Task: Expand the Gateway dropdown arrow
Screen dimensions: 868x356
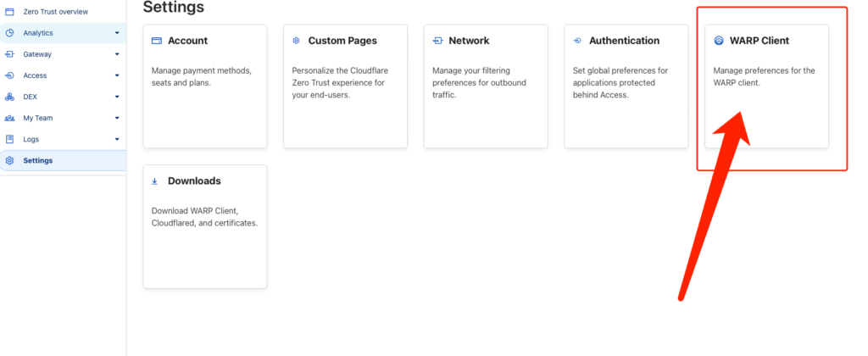Action: click(x=117, y=54)
